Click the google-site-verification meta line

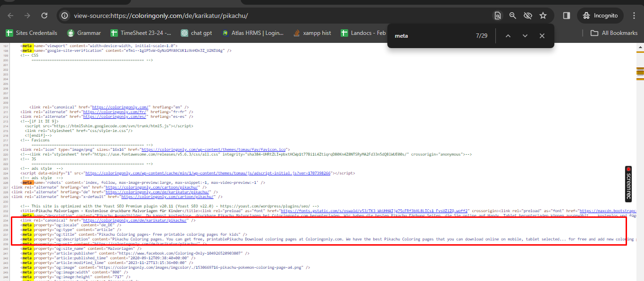click(x=126, y=50)
